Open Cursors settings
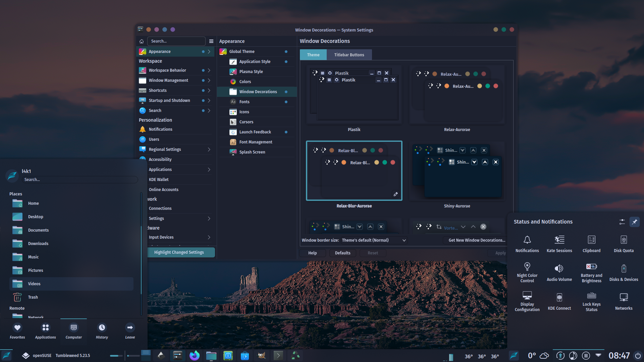This screenshot has height=362, width=644. [x=257, y=122]
